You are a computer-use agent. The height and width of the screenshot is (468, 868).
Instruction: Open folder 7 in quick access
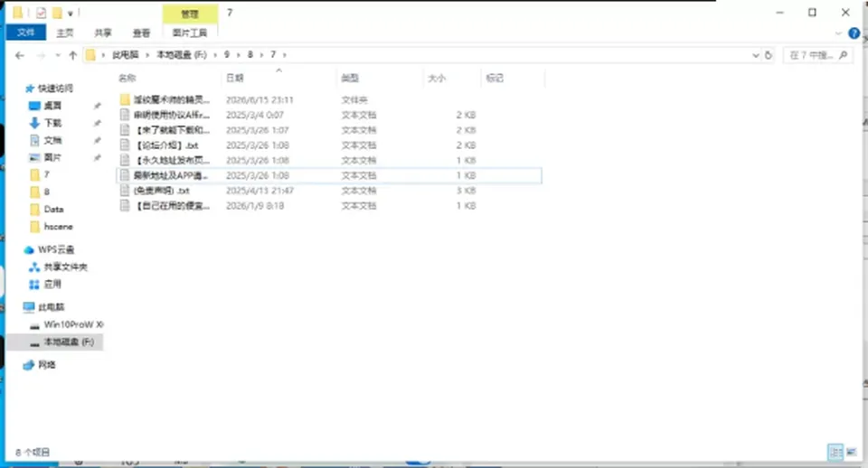[x=46, y=174]
